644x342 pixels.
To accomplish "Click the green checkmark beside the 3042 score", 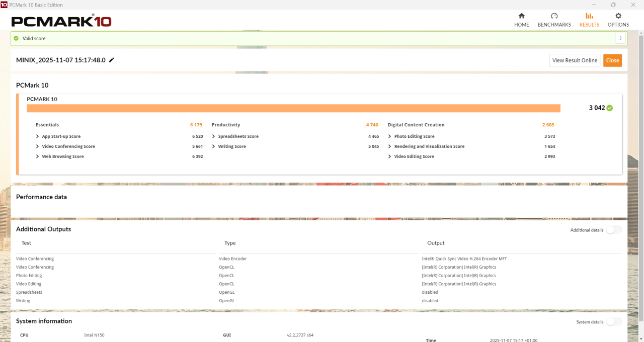I will [609, 108].
